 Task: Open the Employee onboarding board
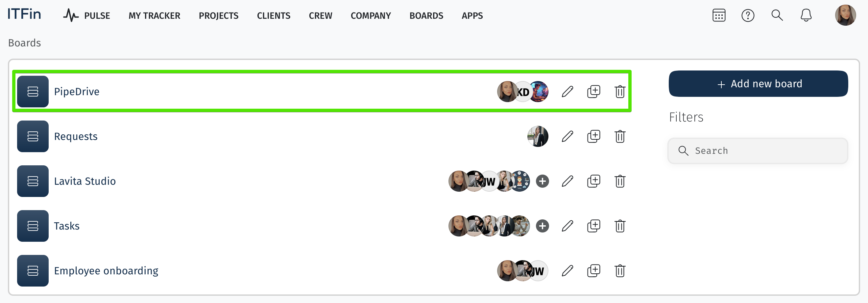(x=106, y=271)
